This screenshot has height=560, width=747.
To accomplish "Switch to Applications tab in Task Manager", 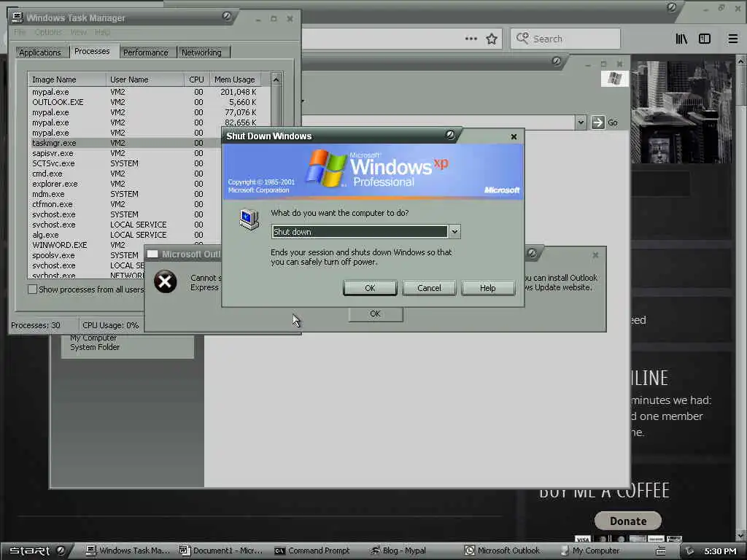I will 40,52.
